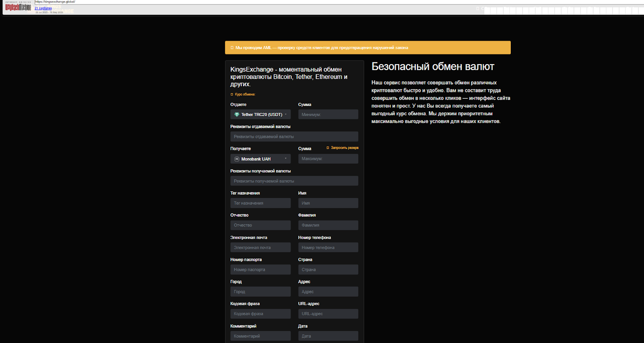Image resolution: width=644 pixels, height=343 pixels.
Task: Focus the Тег назначения input field
Action: tap(260, 203)
